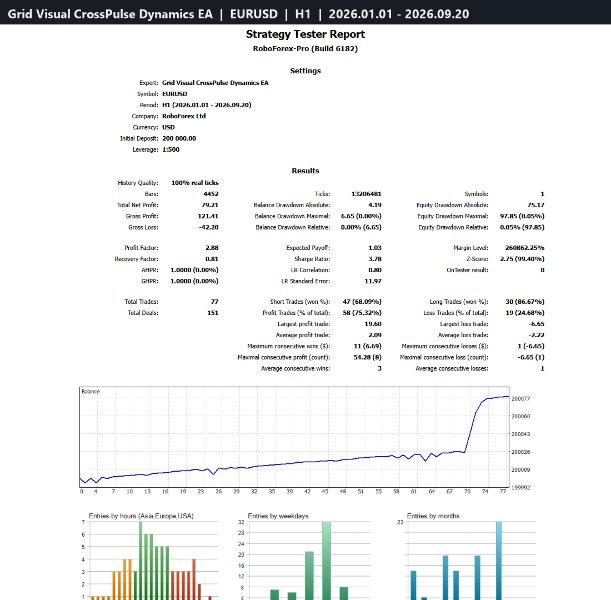The height and width of the screenshot is (600, 611).
Task: Select the Balance Drawdown Absolute value '4.19'
Action: point(375,205)
